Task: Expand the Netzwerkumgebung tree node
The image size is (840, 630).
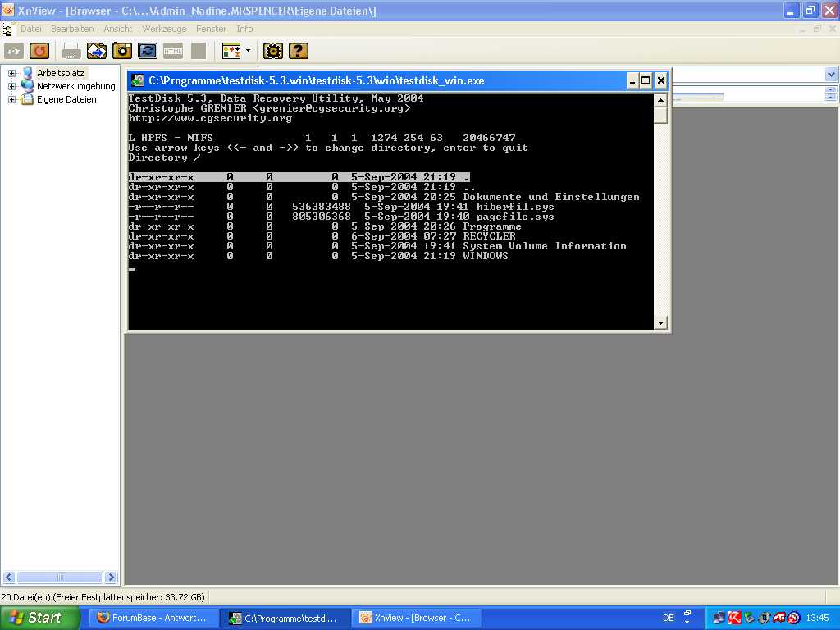Action: click(11, 86)
